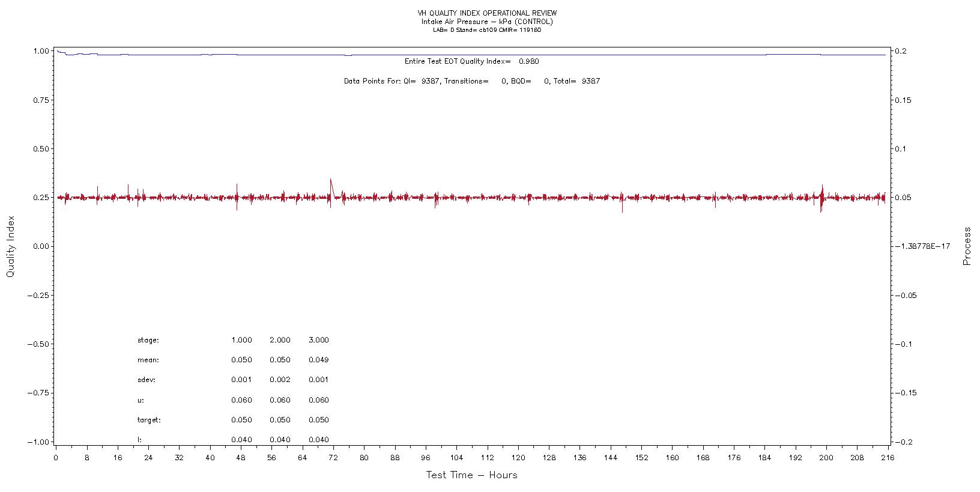Click the 0.75 left axis tick label
Screen dimensions: 980x492
pos(41,100)
